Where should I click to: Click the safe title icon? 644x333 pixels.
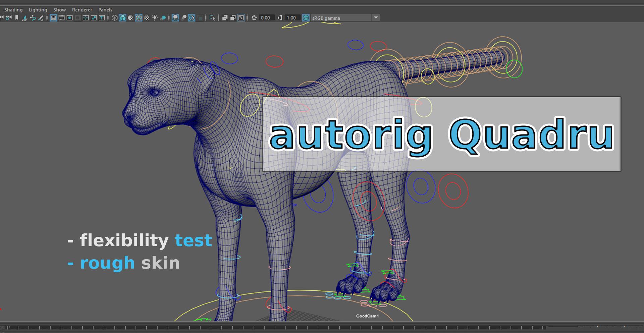tap(102, 18)
